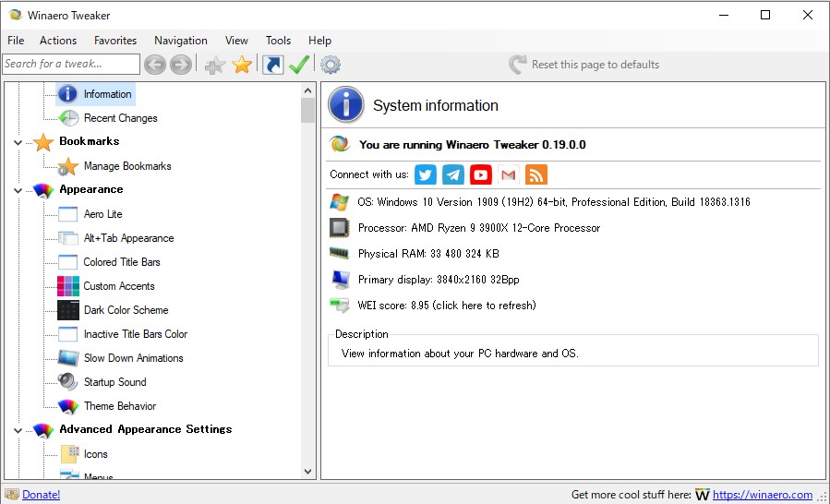Click the create shortcut arrow toolbar icon

tap(272, 65)
